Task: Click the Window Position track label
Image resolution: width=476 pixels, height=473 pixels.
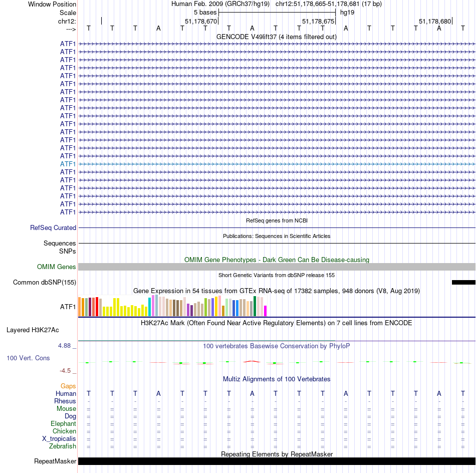Action: 52,4
